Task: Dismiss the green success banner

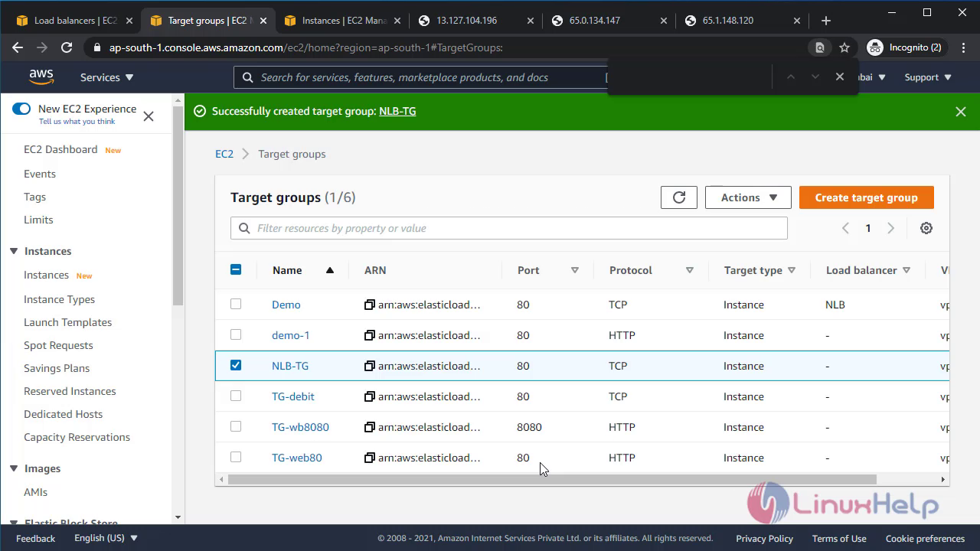Action: (x=961, y=112)
